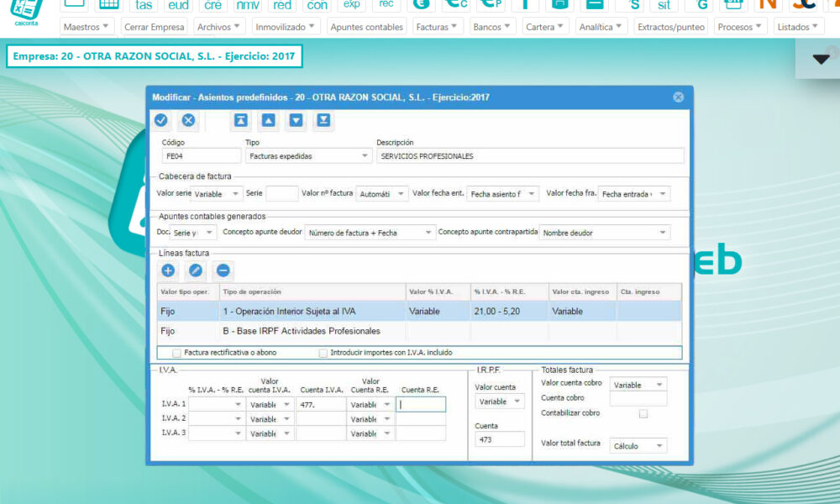Open the Cartera menu
The image size is (840, 504).
[x=545, y=27]
